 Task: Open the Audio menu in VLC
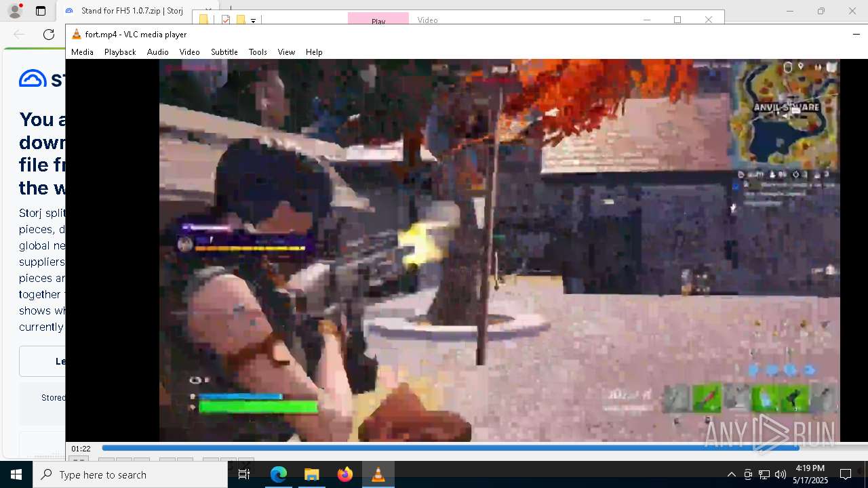157,52
